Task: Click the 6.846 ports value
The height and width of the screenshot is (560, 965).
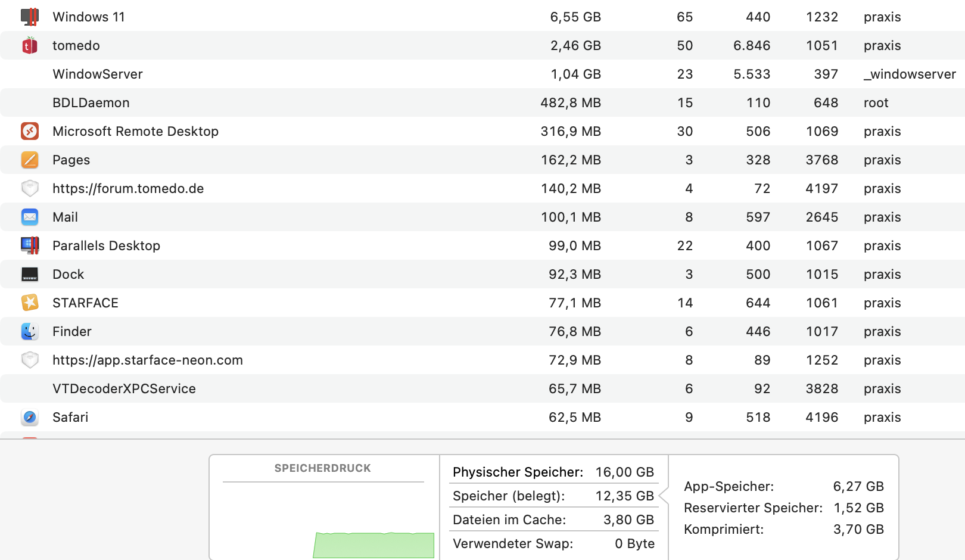Action: tap(752, 45)
